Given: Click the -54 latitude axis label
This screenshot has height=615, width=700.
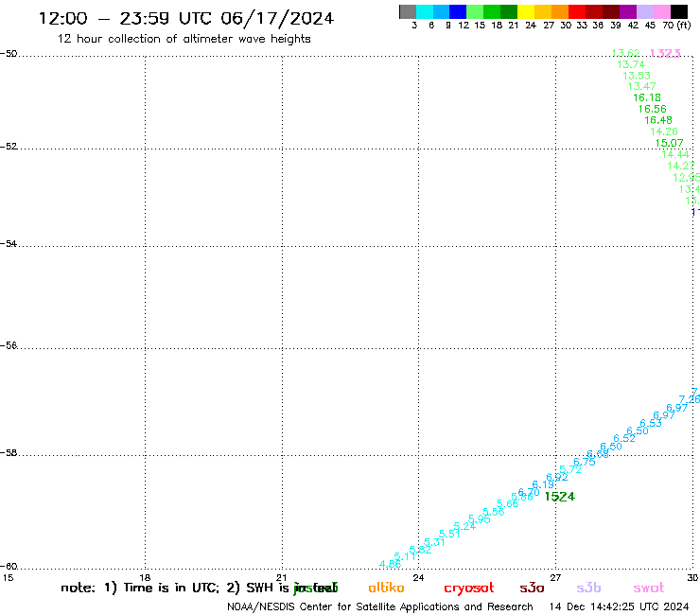Looking at the screenshot, I should click(9, 244).
